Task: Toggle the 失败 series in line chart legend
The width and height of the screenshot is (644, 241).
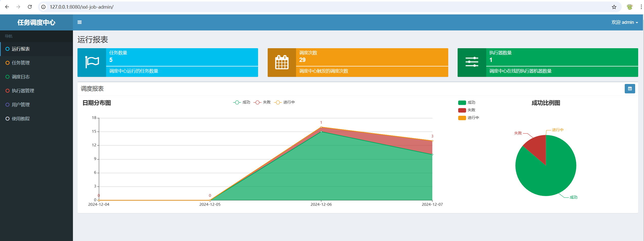Action: point(262,102)
